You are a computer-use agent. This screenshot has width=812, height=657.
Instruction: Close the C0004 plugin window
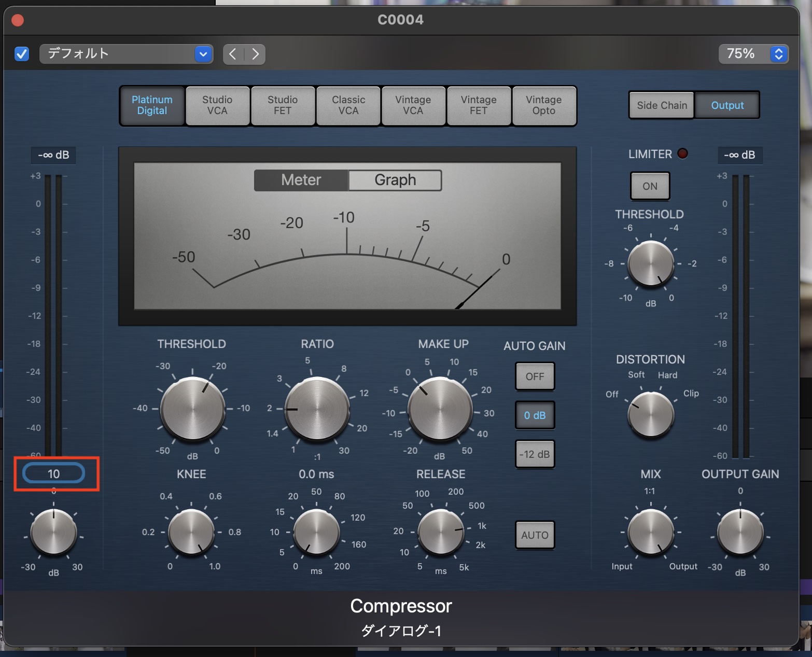[18, 20]
